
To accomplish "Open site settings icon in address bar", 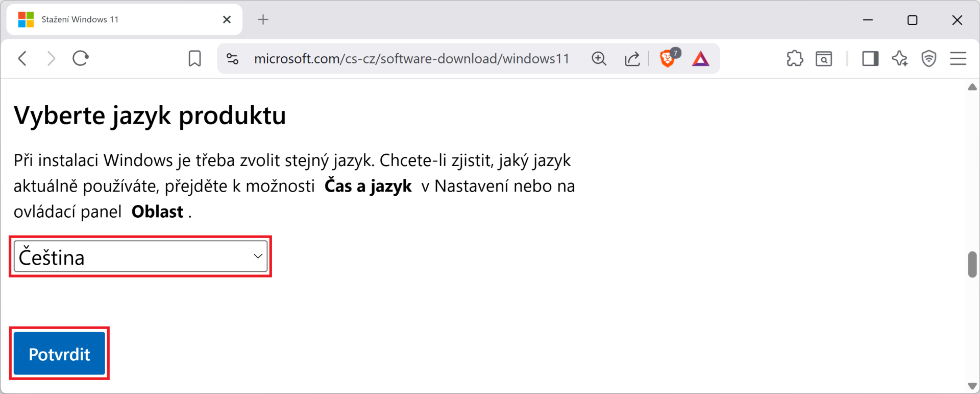I will tap(233, 59).
